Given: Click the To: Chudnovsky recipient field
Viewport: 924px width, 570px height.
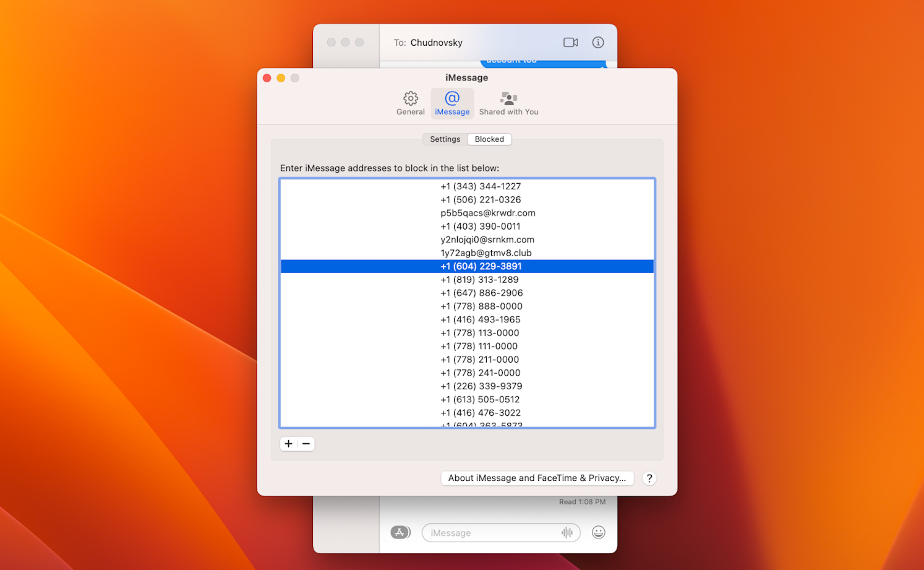Looking at the screenshot, I should 436,42.
